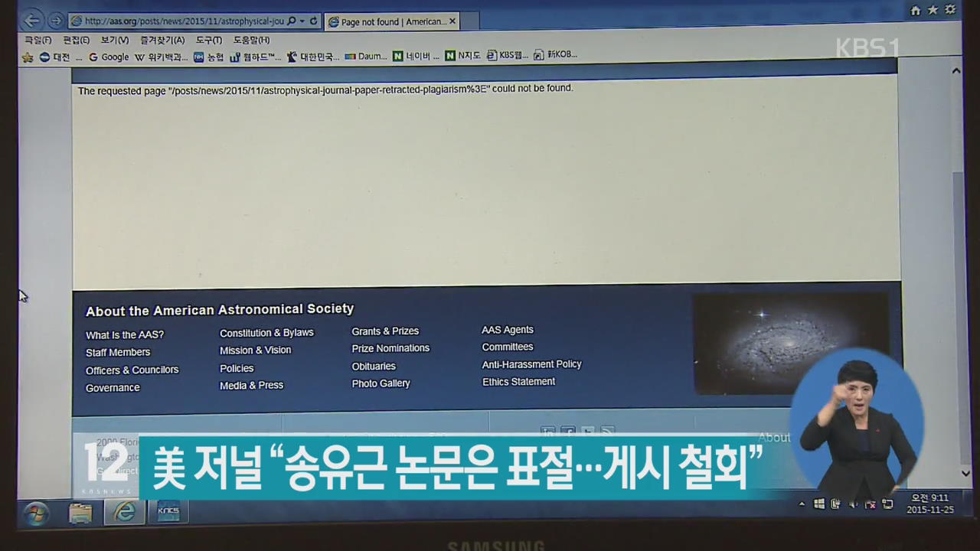980x551 pixels.
Task: Open the 네이버 favorites bookmark
Action: [416, 56]
